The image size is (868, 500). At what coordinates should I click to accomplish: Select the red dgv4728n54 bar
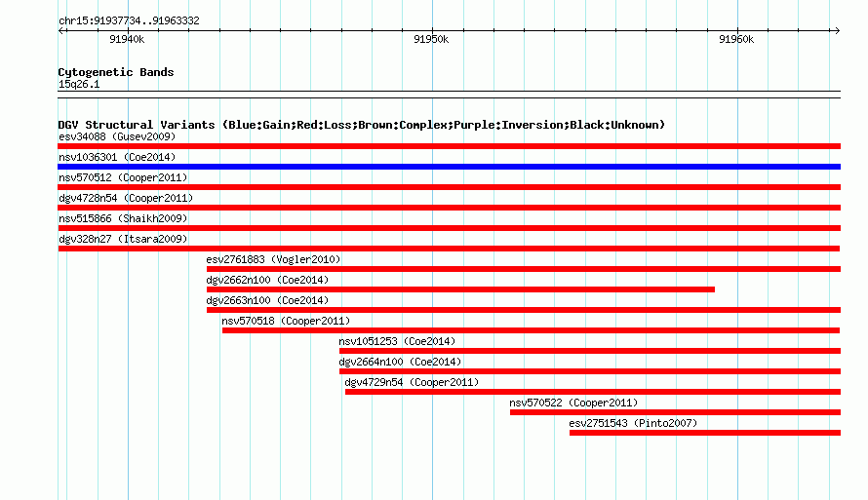(x=449, y=208)
